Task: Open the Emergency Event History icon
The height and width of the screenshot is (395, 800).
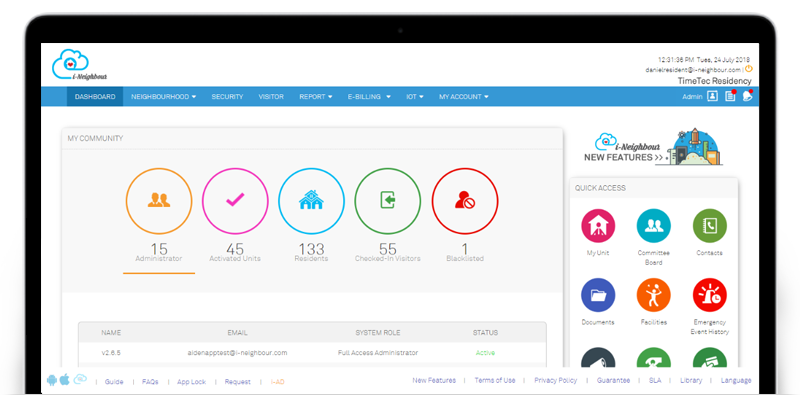Action: click(710, 295)
